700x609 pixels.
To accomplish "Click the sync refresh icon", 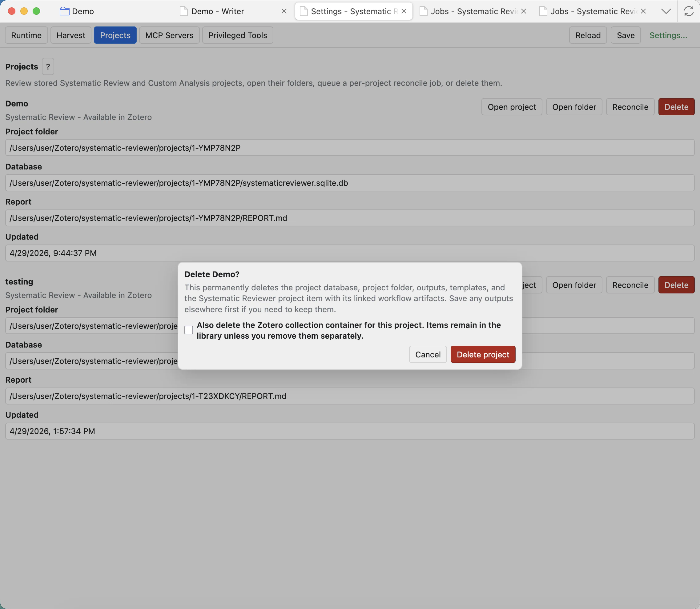I will (x=688, y=11).
